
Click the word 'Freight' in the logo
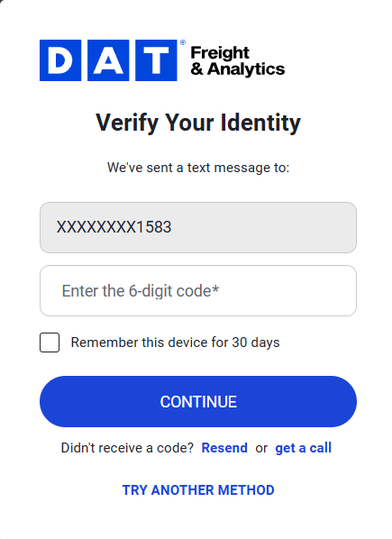[x=220, y=53]
